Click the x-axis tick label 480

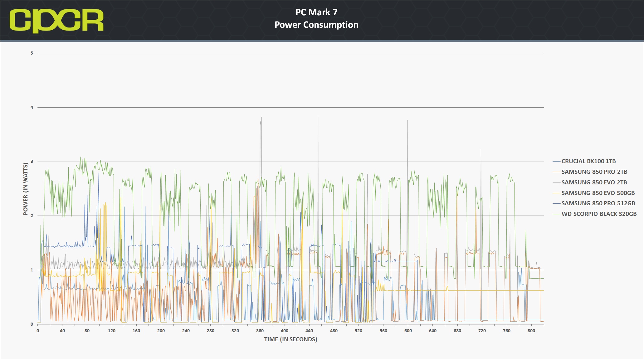(x=334, y=331)
